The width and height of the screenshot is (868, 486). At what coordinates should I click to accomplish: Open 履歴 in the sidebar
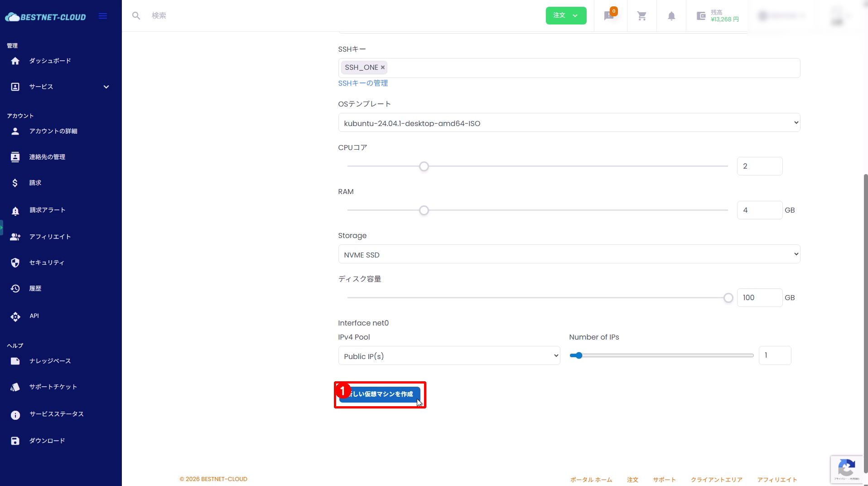(35, 288)
